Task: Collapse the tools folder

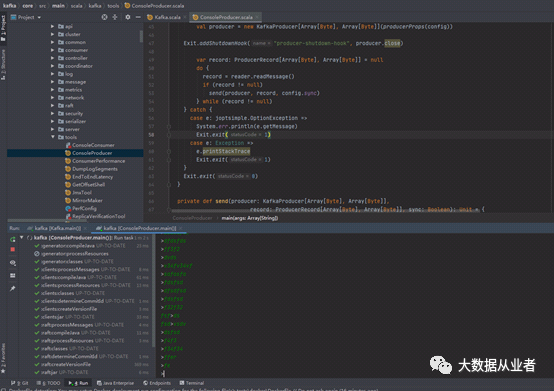Action: (x=52, y=137)
